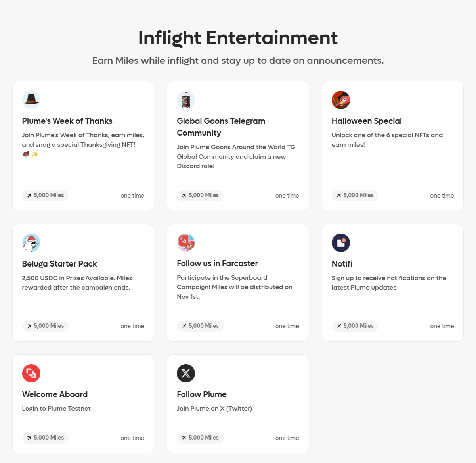
Task: Click the plane icon in Follow Plume miles badge
Action: coord(184,438)
